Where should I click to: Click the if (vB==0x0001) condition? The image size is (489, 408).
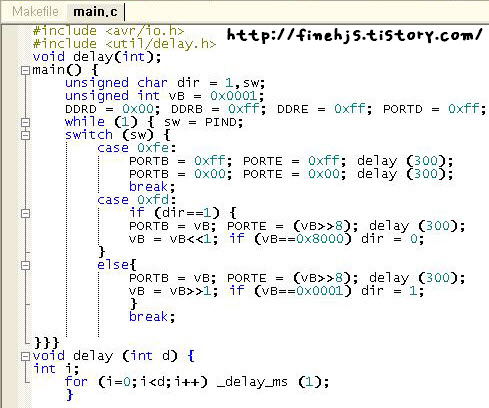click(290, 291)
